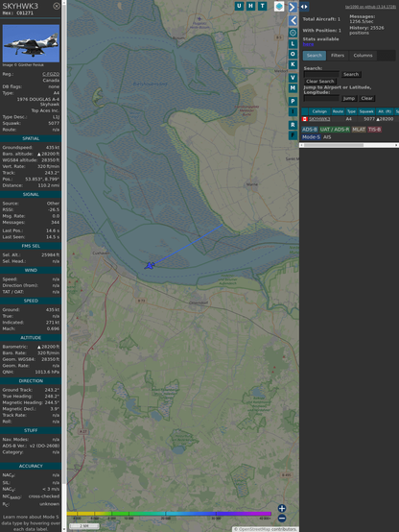Close the SKYHWK3 aircraft info panel
The height and width of the screenshot is (532, 399).
[57, 6]
